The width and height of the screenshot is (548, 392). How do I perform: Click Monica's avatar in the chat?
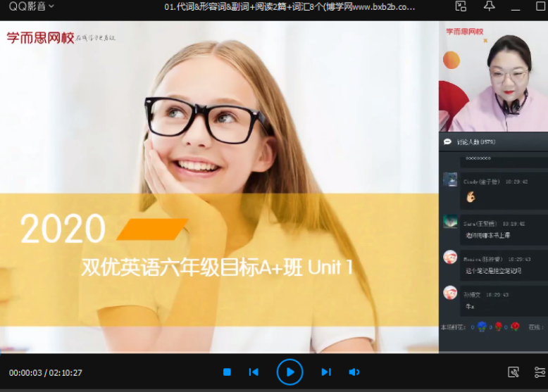[x=450, y=258]
